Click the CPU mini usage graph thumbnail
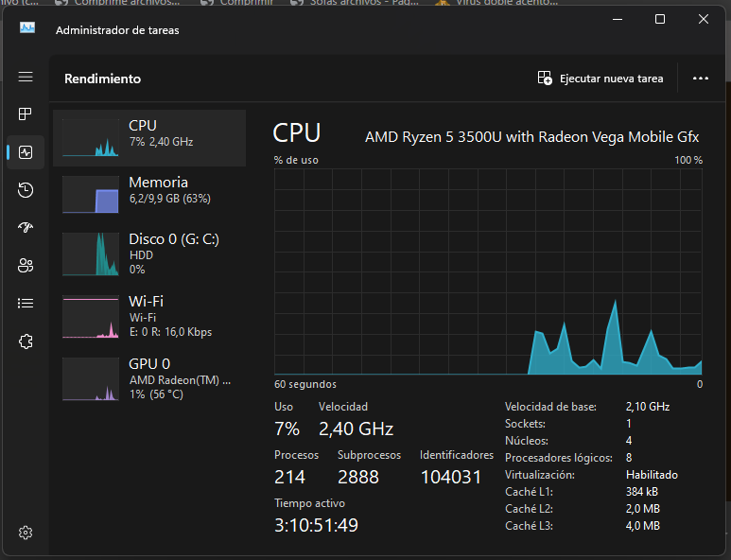 pyautogui.click(x=91, y=137)
